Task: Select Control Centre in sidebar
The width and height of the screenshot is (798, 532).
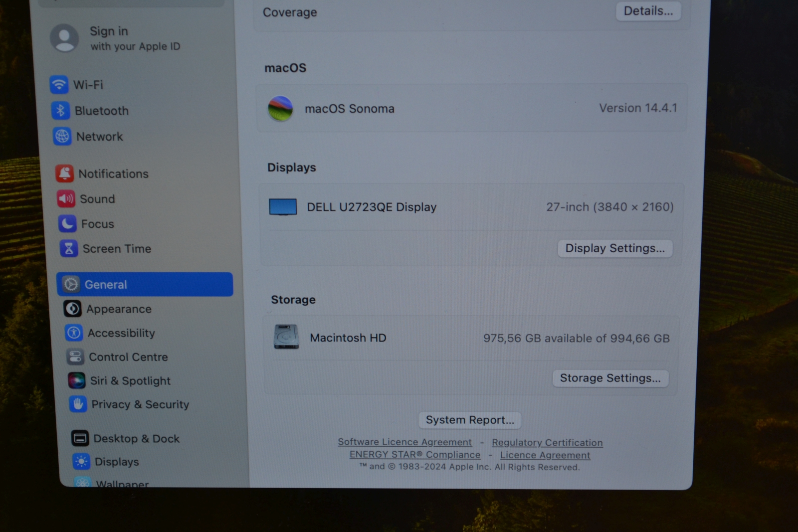Action: 75,356
